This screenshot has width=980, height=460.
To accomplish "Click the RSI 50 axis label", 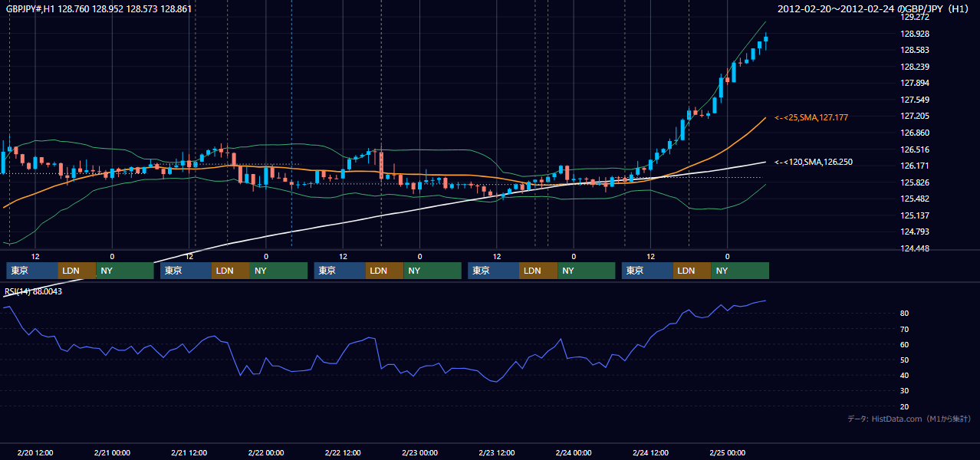I will (x=905, y=360).
